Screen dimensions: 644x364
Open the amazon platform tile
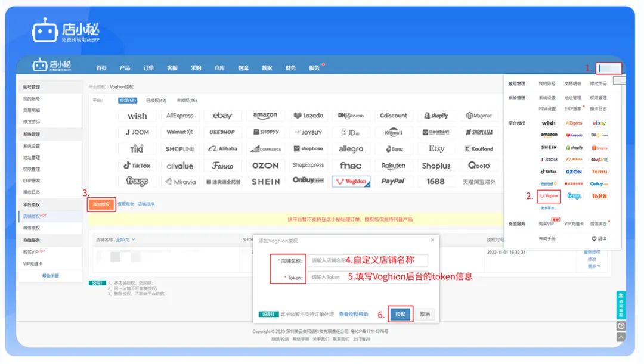pyautogui.click(x=265, y=115)
